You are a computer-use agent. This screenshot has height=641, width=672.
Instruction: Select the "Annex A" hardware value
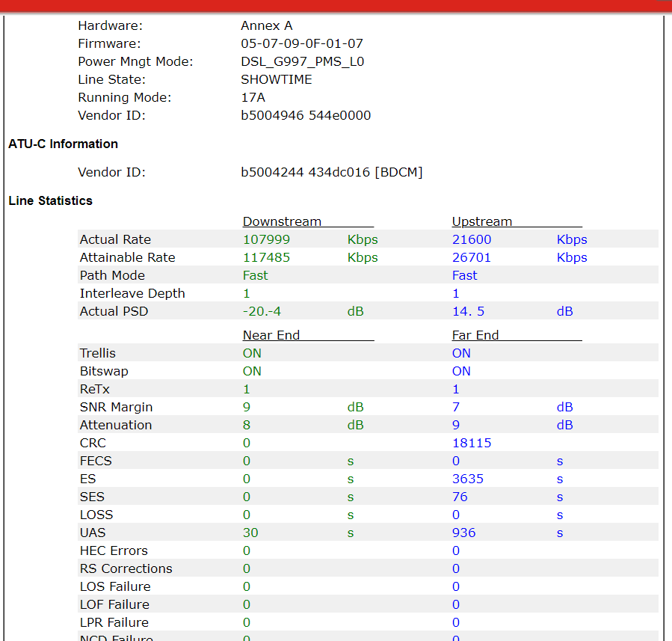tap(267, 25)
